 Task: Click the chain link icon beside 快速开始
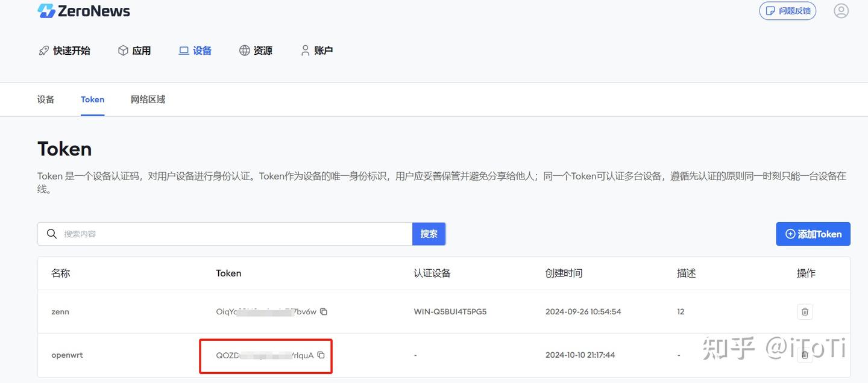[42, 51]
